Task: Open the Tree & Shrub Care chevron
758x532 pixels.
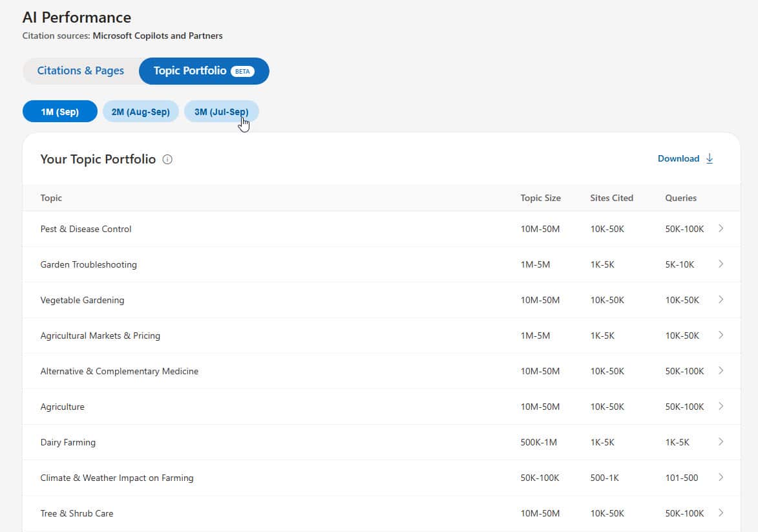Action: [x=721, y=513]
